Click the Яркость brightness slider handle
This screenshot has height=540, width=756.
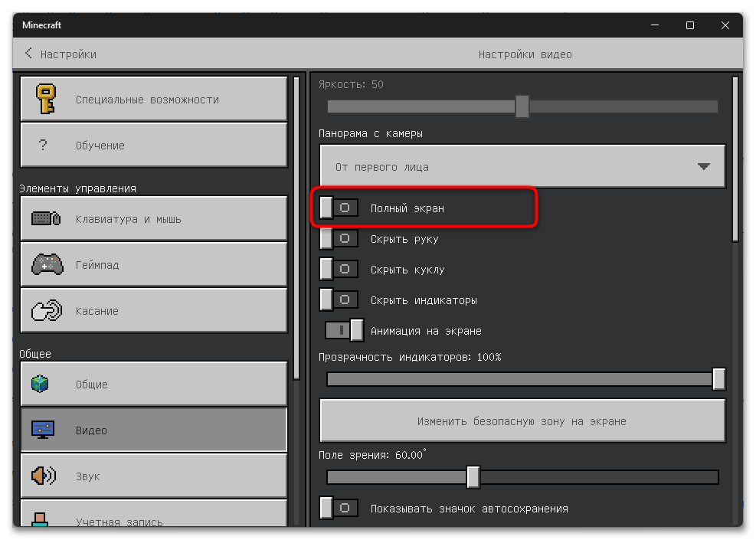tap(522, 106)
